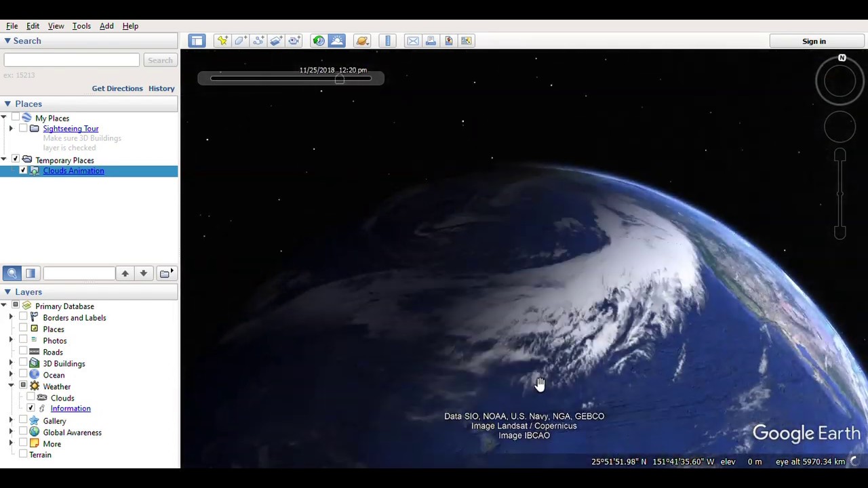The height and width of the screenshot is (488, 868).
Task: Select the Add Polygon tool
Action: tap(241, 41)
